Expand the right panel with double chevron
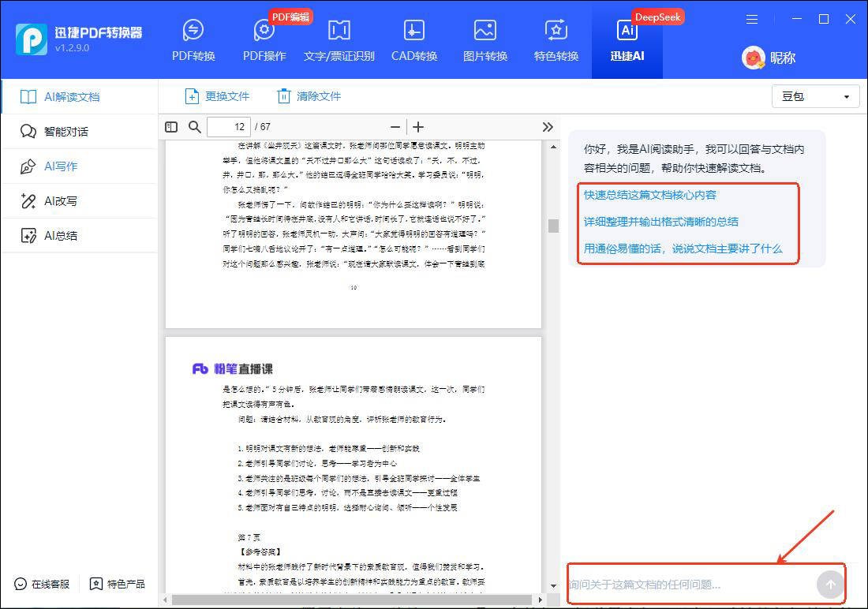Viewport: 868px width, 609px height. point(548,126)
